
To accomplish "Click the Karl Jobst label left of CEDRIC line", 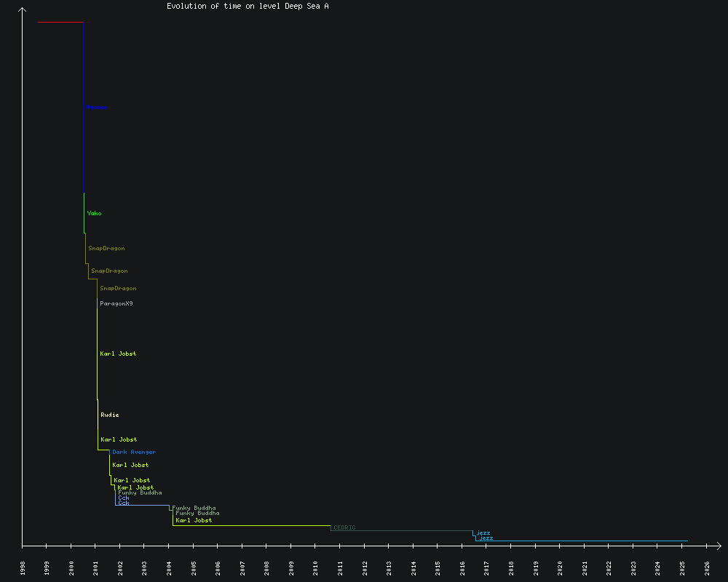I will pos(194,520).
